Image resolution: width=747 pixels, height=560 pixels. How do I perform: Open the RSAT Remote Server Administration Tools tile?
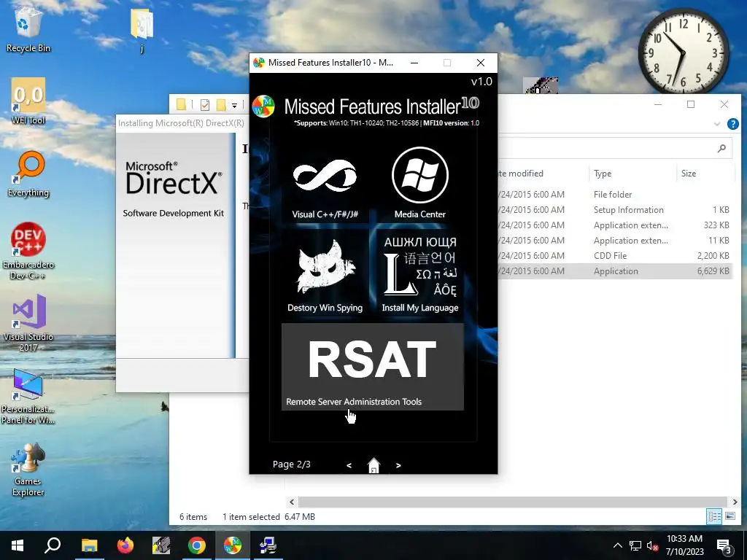(373, 367)
